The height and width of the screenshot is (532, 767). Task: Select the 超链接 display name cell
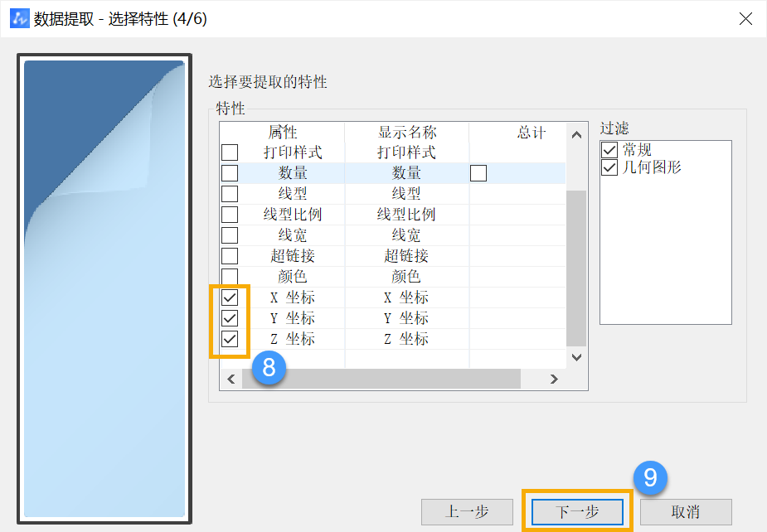[407, 256]
